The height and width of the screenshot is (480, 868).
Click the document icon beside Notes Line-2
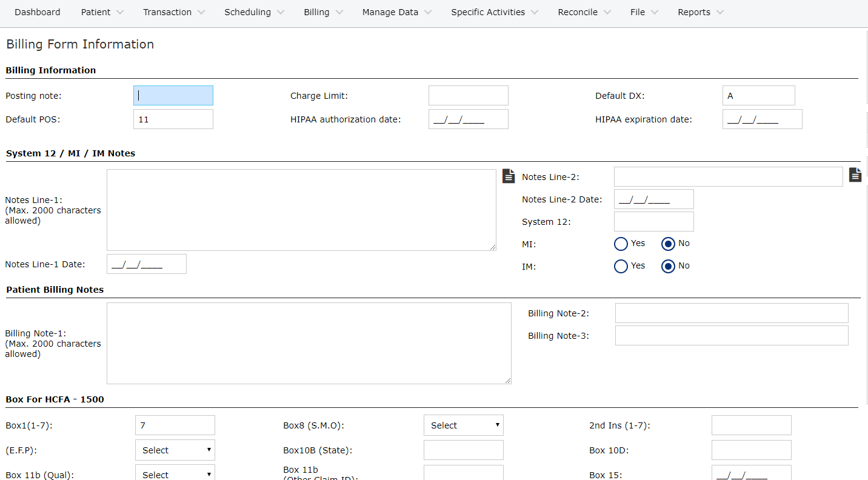coord(855,175)
